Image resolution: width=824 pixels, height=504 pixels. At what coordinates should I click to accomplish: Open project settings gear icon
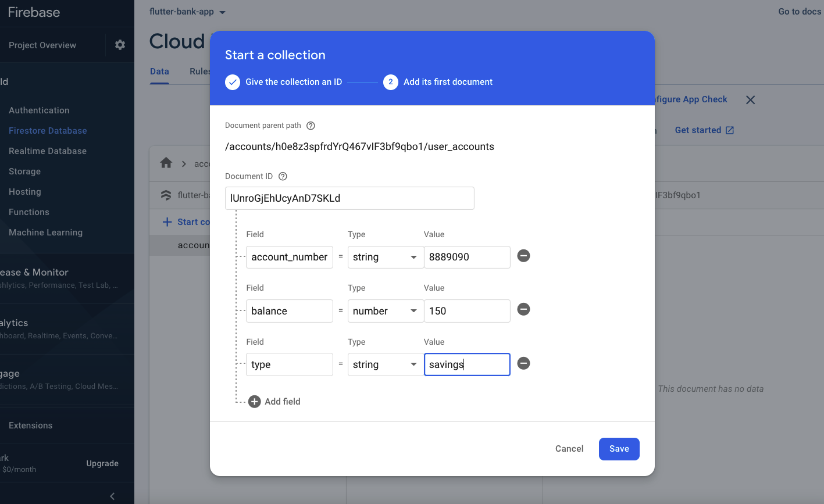coord(120,45)
